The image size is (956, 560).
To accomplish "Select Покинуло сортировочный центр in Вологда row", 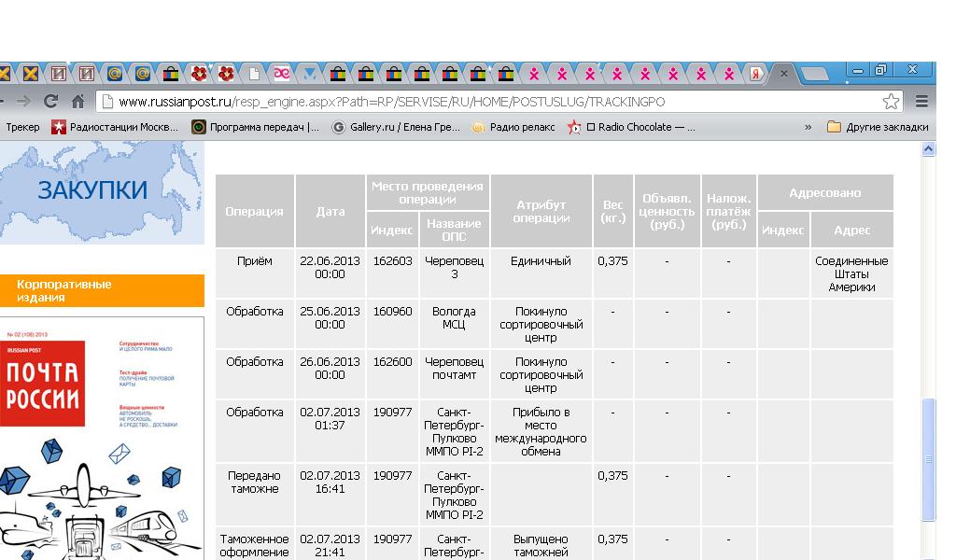I will point(541,324).
